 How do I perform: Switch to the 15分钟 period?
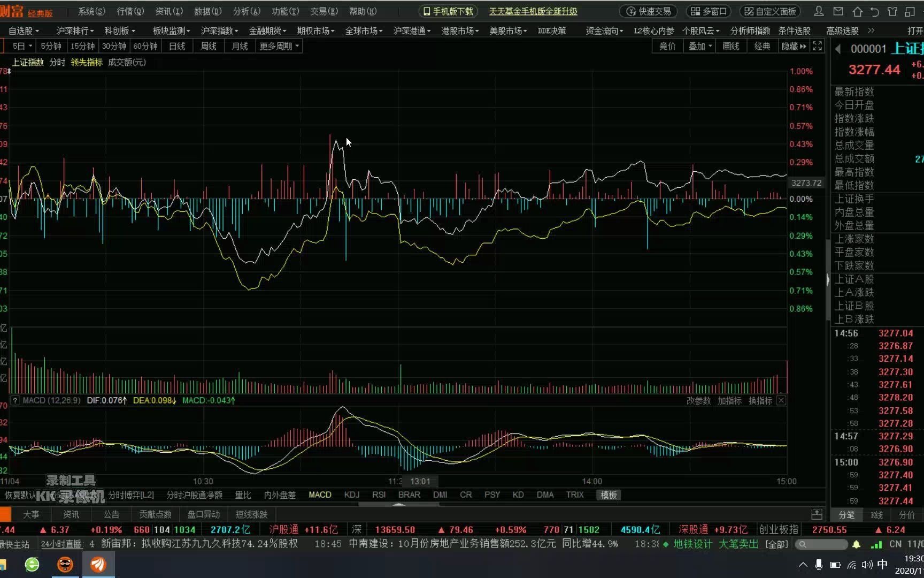[82, 46]
